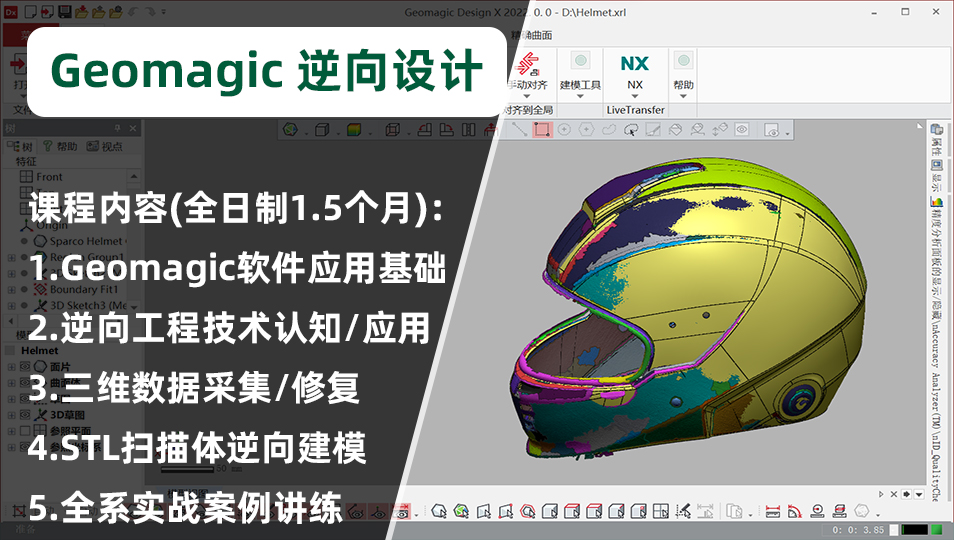Pin the tree panel using pushpin

click(x=117, y=128)
